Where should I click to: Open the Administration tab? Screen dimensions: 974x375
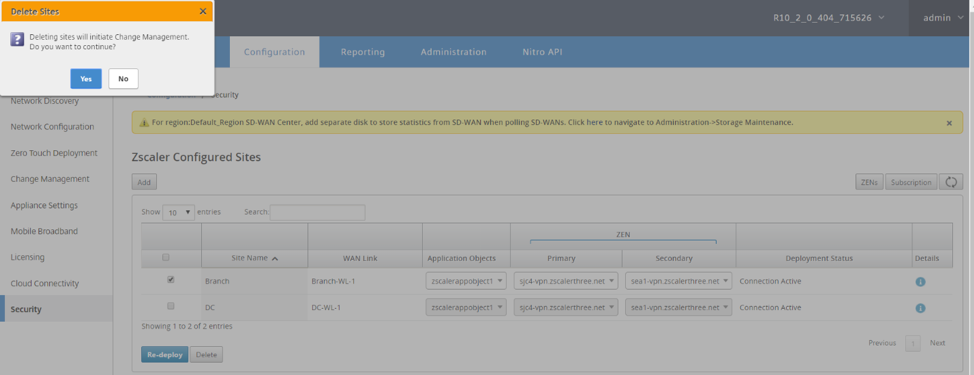click(453, 52)
